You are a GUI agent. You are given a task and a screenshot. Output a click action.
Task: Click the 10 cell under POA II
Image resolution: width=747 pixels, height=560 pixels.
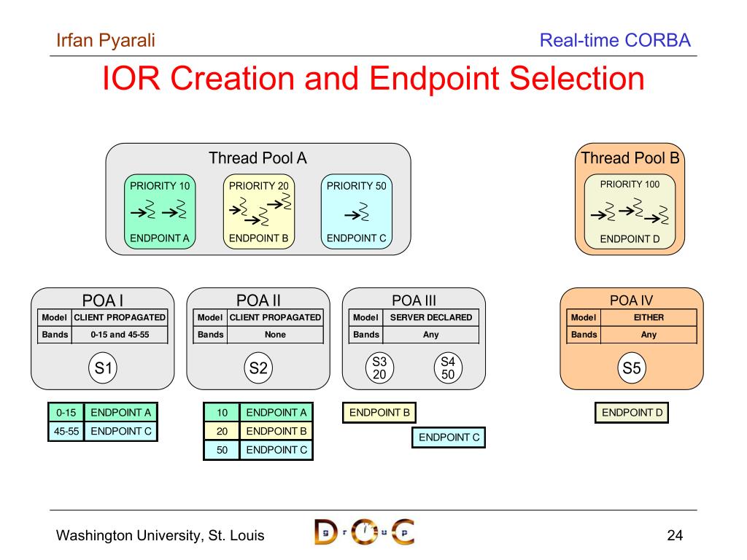click(222, 413)
